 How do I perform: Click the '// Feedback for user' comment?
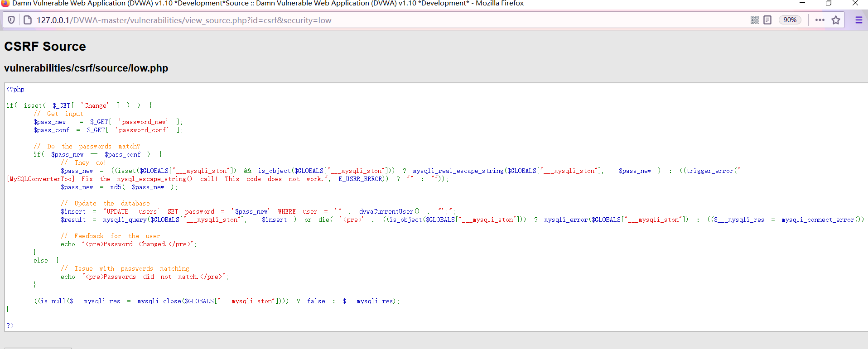pyautogui.click(x=111, y=236)
